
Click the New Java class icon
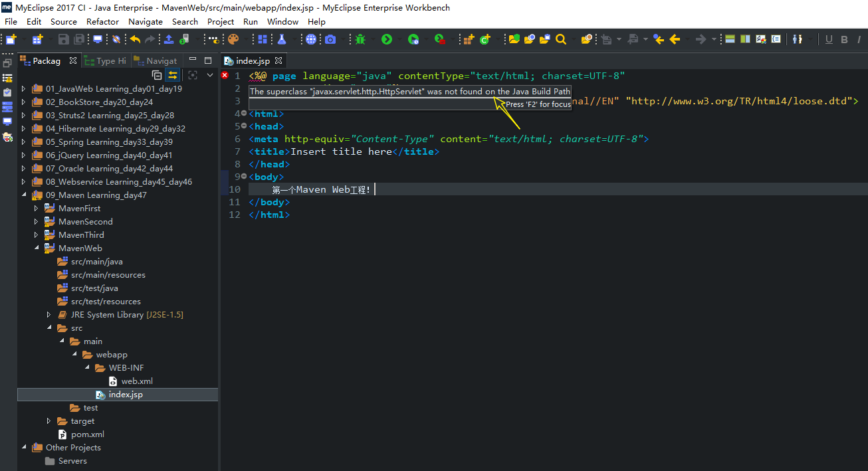pyautogui.click(x=485, y=39)
